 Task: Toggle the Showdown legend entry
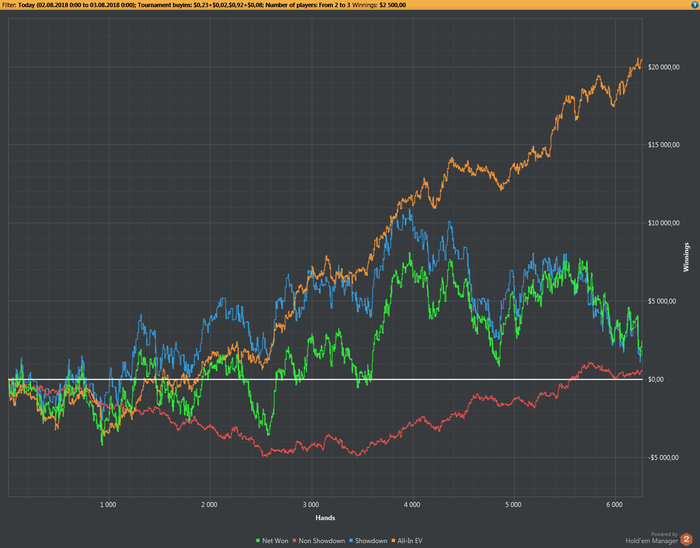click(368, 540)
